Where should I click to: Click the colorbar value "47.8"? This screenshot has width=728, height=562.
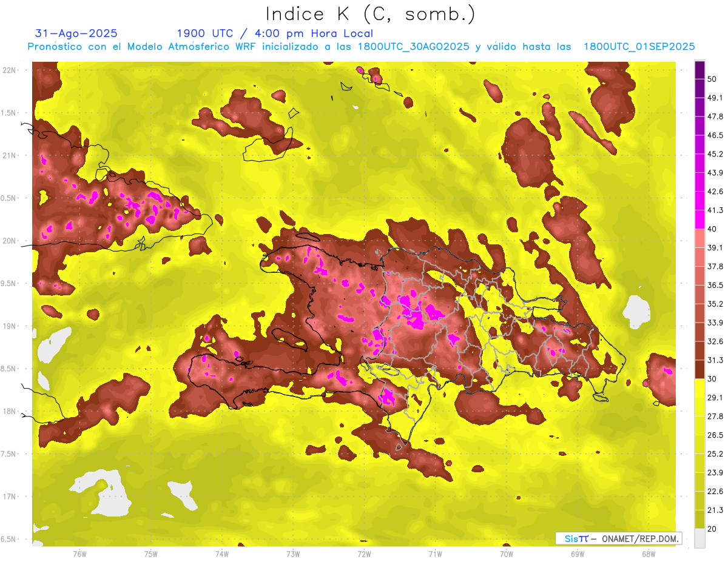click(x=715, y=116)
